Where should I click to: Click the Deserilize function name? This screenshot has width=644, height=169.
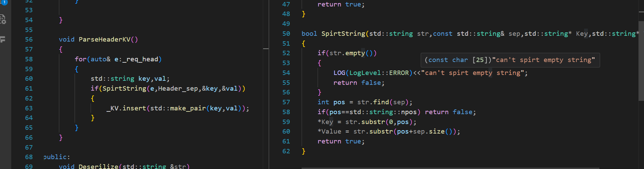point(98,166)
